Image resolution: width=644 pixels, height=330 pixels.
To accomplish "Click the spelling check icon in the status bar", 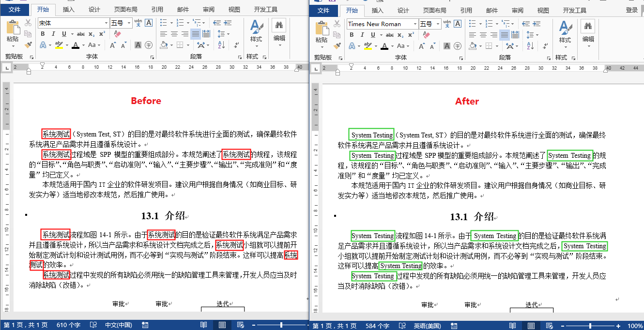I will coord(93,325).
